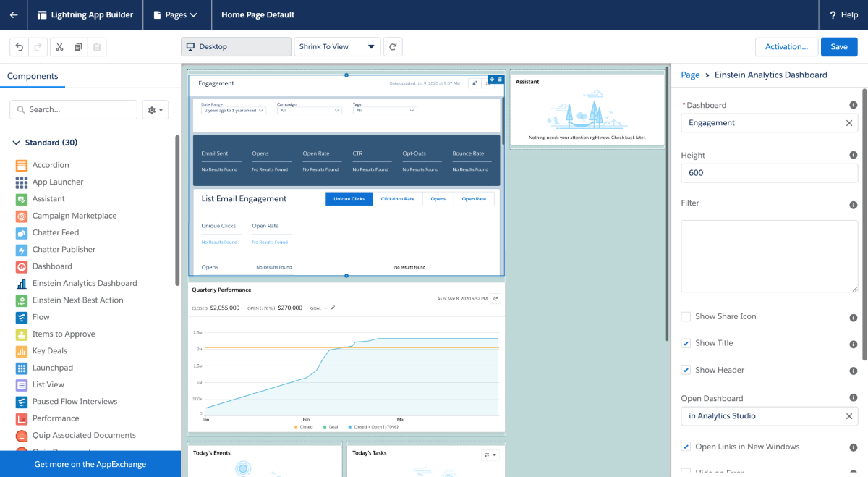Click the Key Deals component icon

click(21, 351)
